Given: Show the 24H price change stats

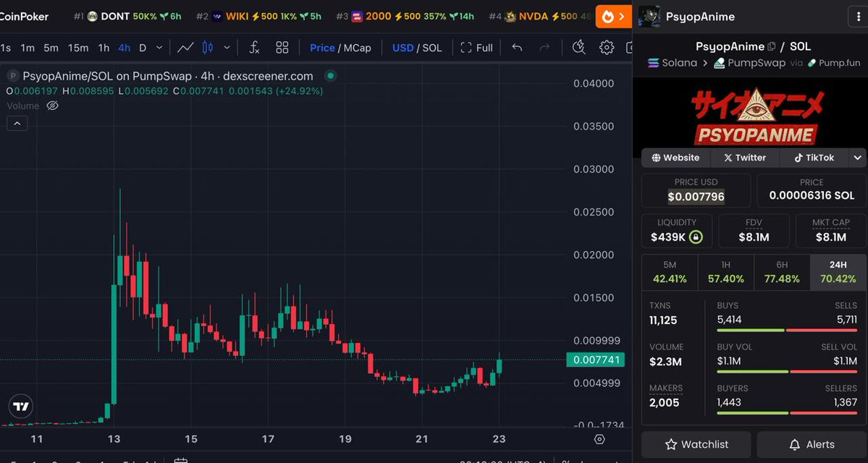Looking at the screenshot, I should [x=838, y=273].
